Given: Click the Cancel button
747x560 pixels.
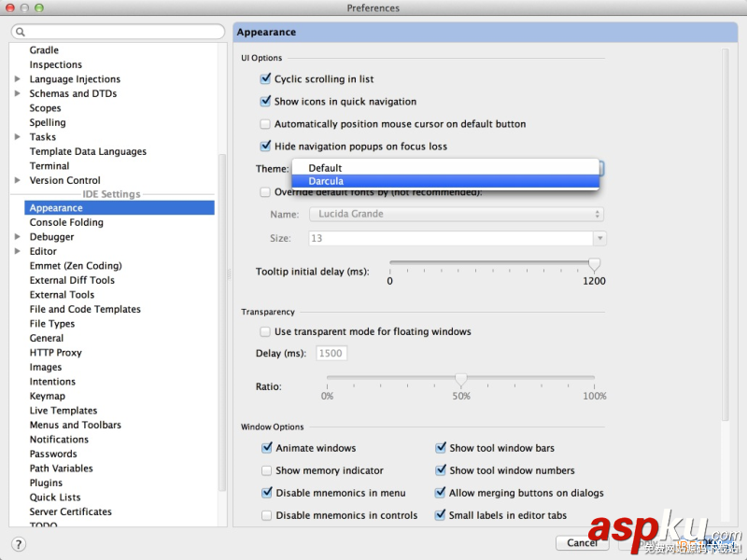Looking at the screenshot, I should [582, 542].
